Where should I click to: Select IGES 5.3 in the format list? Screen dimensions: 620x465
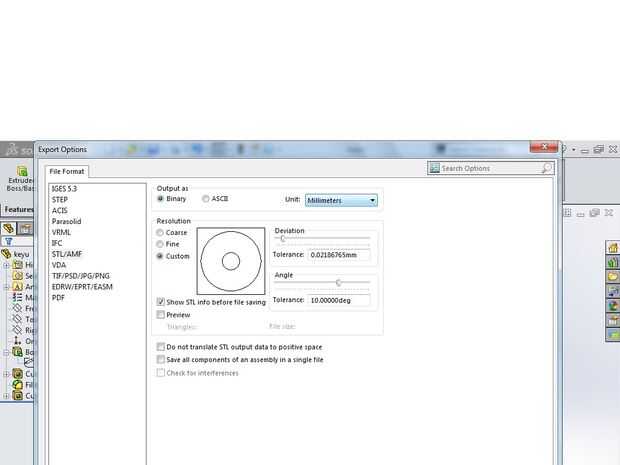coord(64,189)
